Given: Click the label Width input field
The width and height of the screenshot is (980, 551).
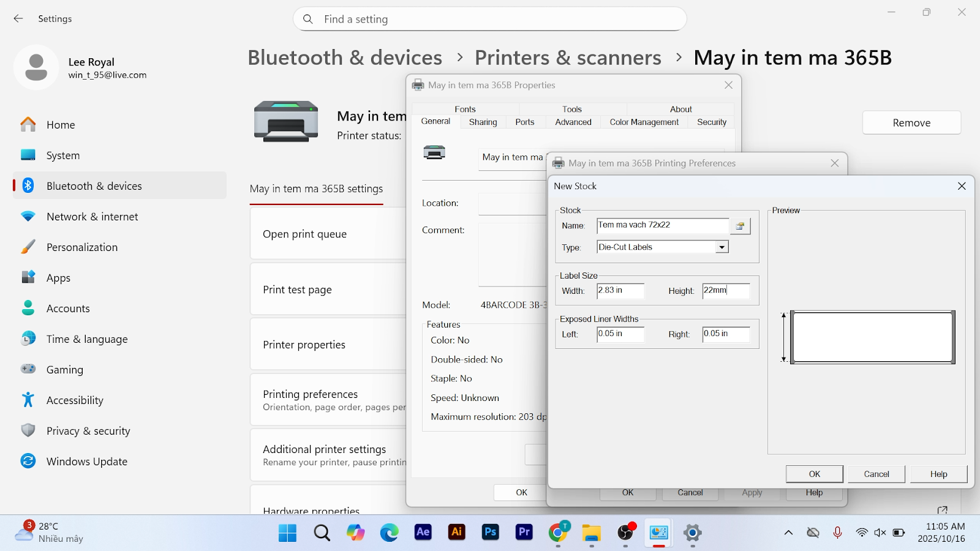Looking at the screenshot, I should click(620, 291).
